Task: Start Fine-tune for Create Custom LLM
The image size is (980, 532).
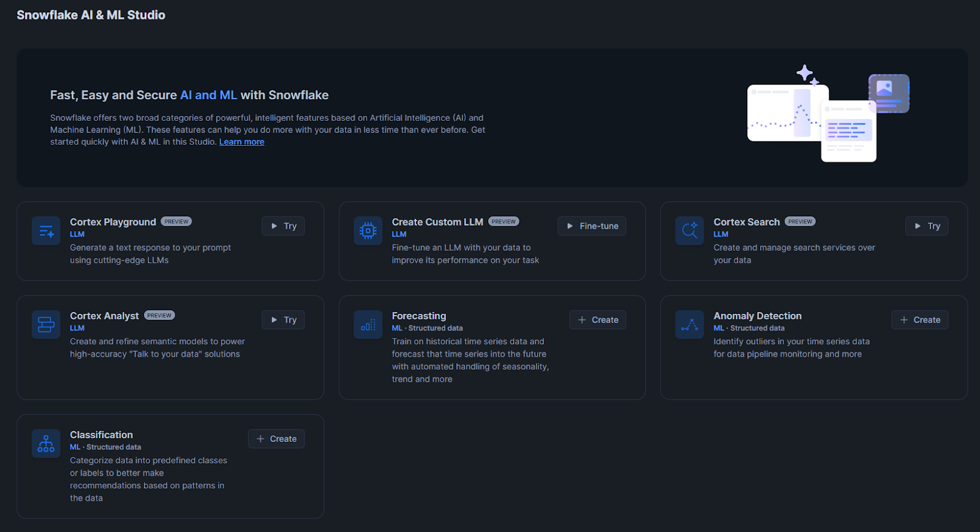Action: coord(592,226)
